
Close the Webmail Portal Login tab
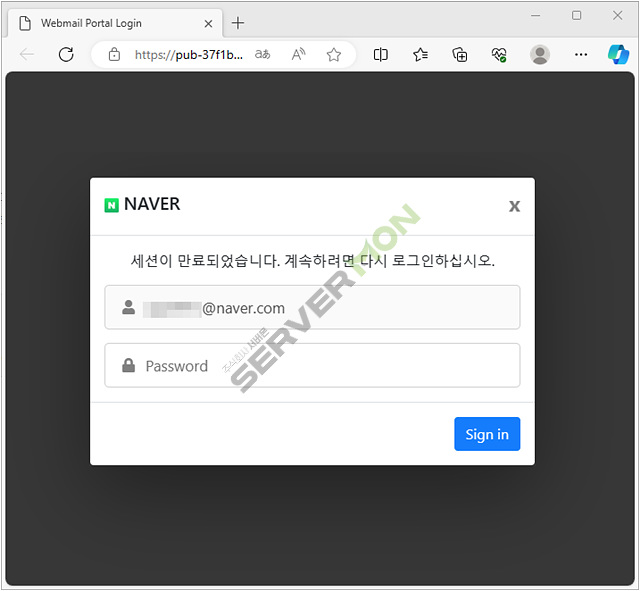click(208, 24)
